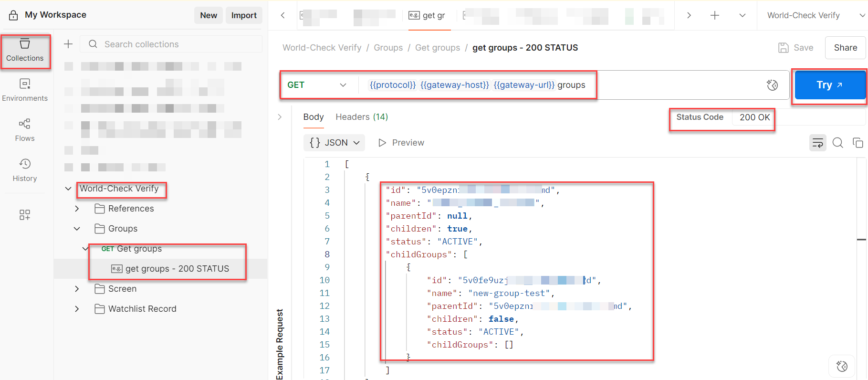Select the get gr open tab
Image resolution: width=868 pixels, height=380 pixels.
coord(429,15)
